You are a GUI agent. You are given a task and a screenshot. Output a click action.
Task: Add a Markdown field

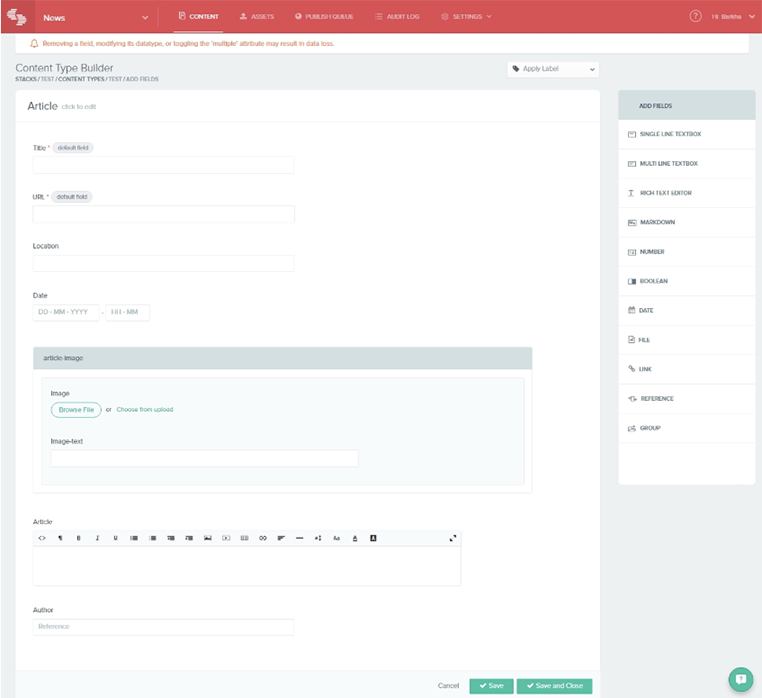point(687,223)
